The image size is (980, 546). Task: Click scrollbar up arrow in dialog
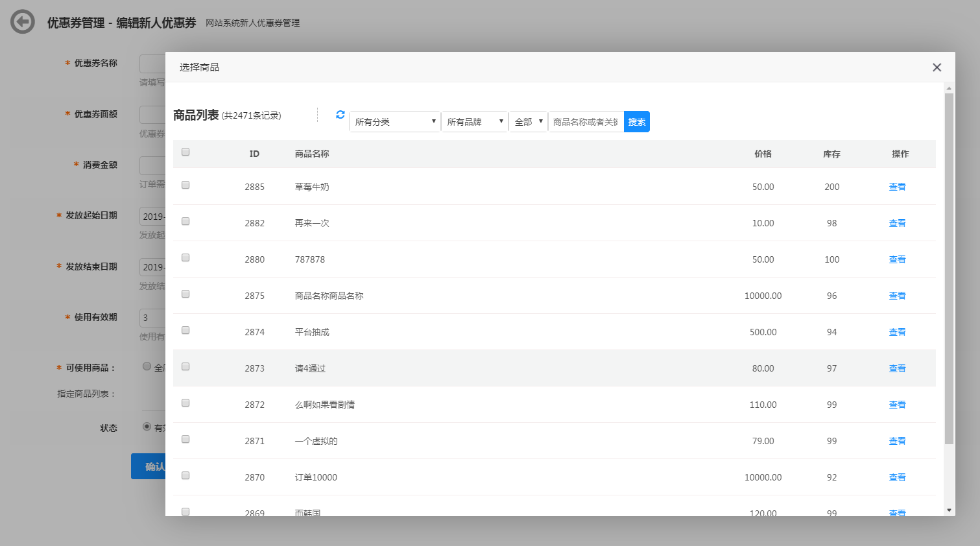[949, 88]
